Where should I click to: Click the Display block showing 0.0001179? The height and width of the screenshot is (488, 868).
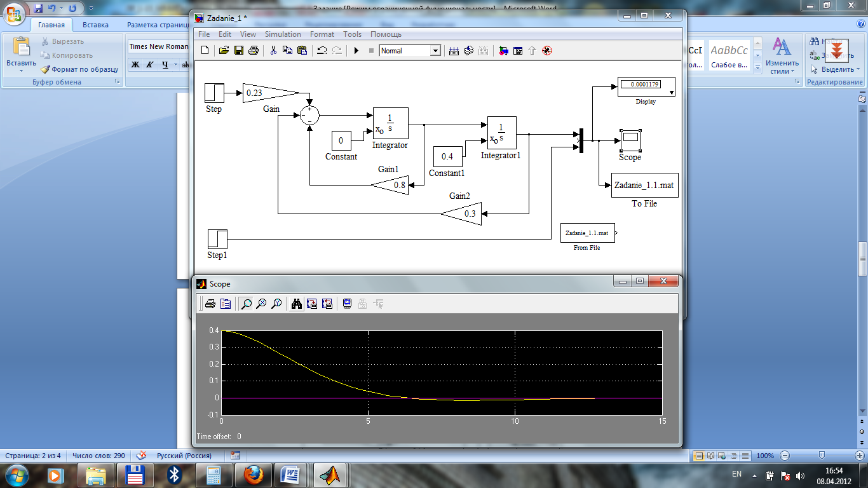coord(646,87)
